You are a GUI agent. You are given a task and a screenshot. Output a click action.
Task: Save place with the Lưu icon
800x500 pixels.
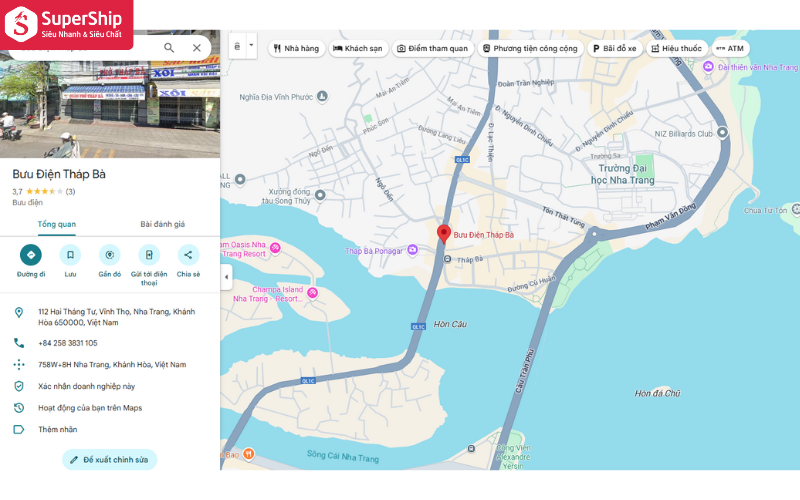[x=70, y=255]
